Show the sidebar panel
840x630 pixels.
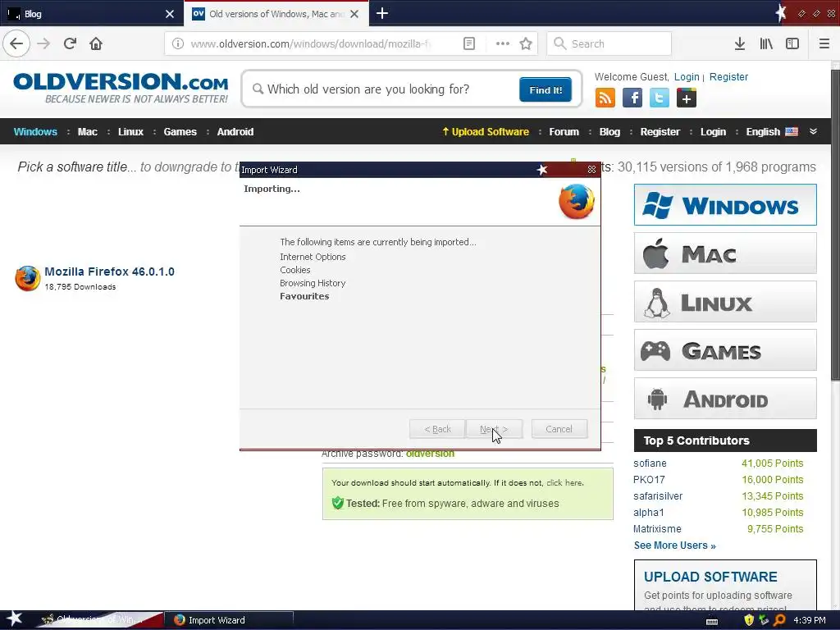pos(792,43)
